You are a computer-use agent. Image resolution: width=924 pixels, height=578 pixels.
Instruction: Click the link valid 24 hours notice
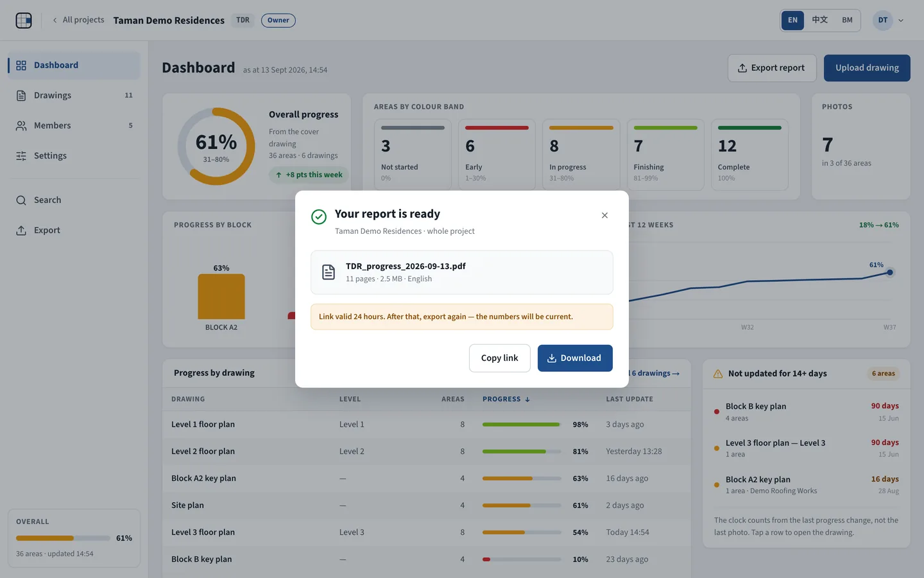[x=462, y=317]
